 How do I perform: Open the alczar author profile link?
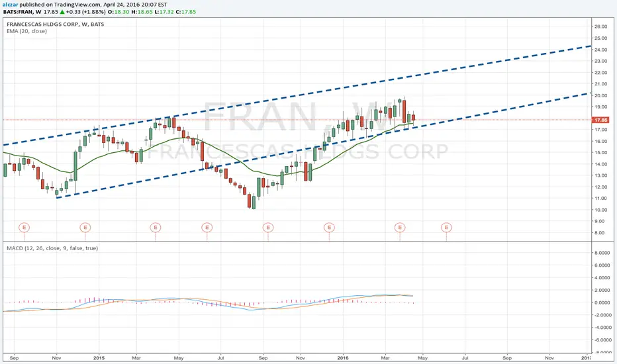point(10,5)
